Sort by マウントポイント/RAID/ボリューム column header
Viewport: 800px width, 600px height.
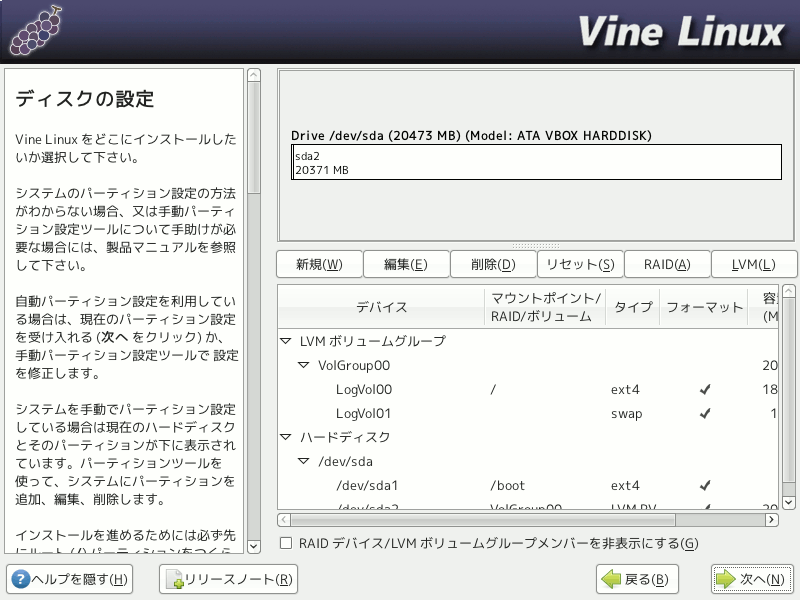pyautogui.click(x=545, y=307)
